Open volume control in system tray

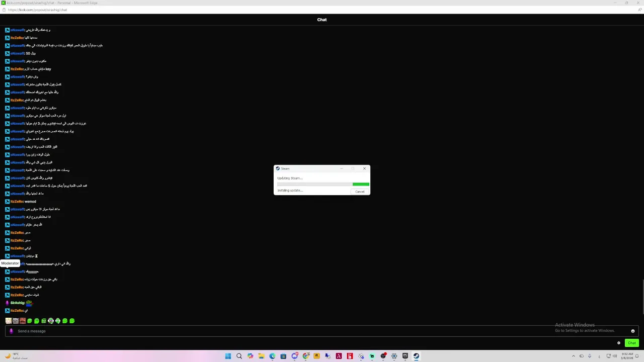[615, 356]
